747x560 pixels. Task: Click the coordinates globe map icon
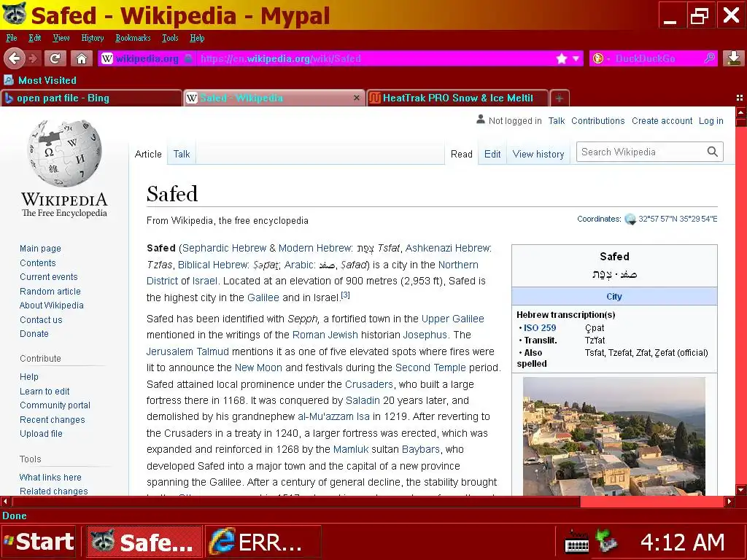630,219
